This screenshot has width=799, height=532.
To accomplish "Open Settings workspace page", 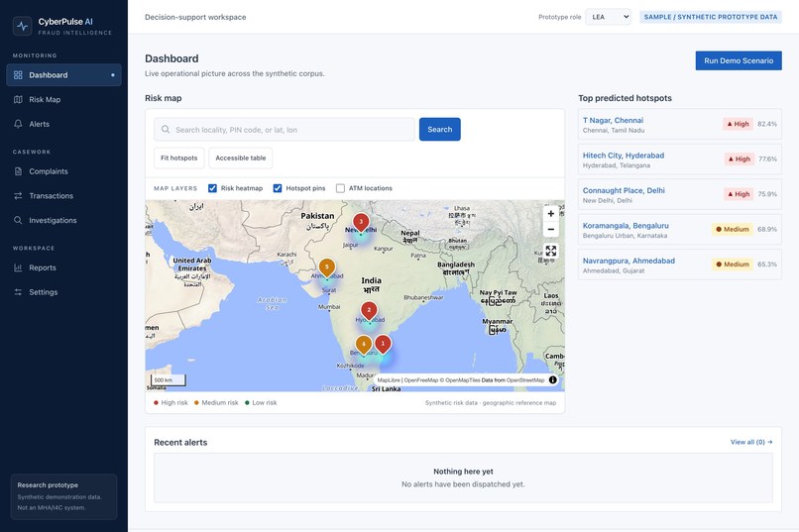I will click(63, 291).
